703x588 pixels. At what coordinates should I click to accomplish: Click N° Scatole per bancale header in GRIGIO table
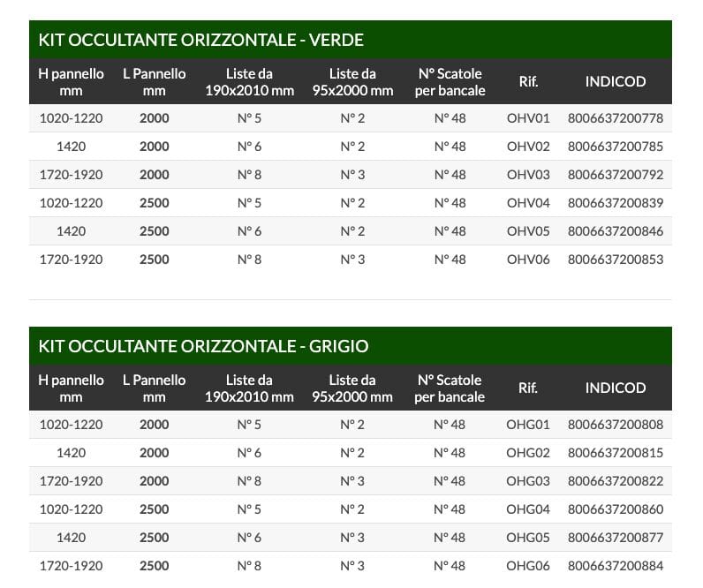tap(450, 388)
